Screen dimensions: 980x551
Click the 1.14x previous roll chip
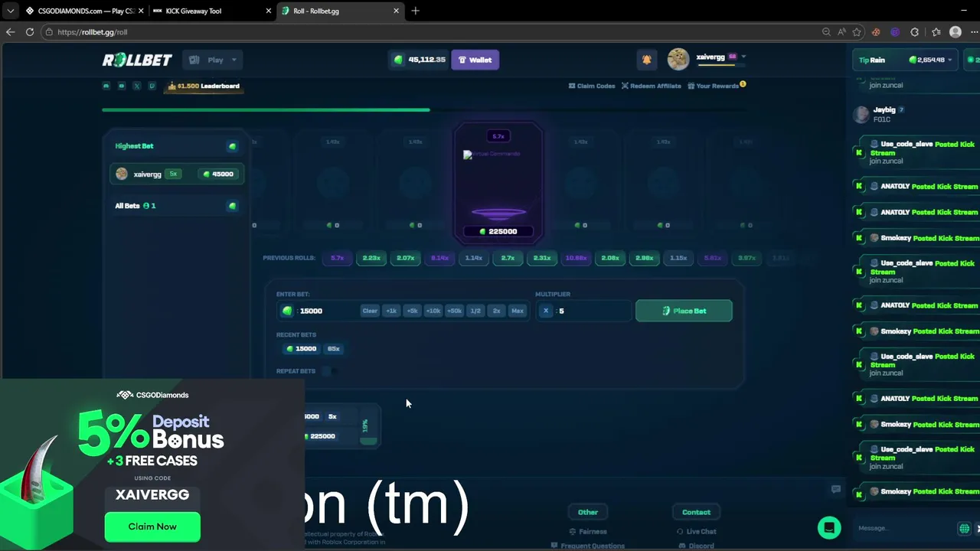(474, 258)
